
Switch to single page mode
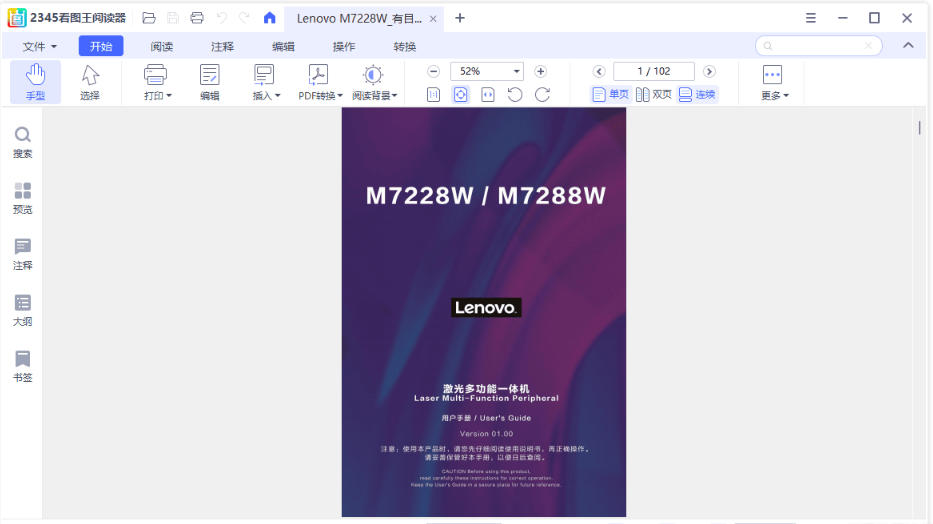[x=610, y=95]
